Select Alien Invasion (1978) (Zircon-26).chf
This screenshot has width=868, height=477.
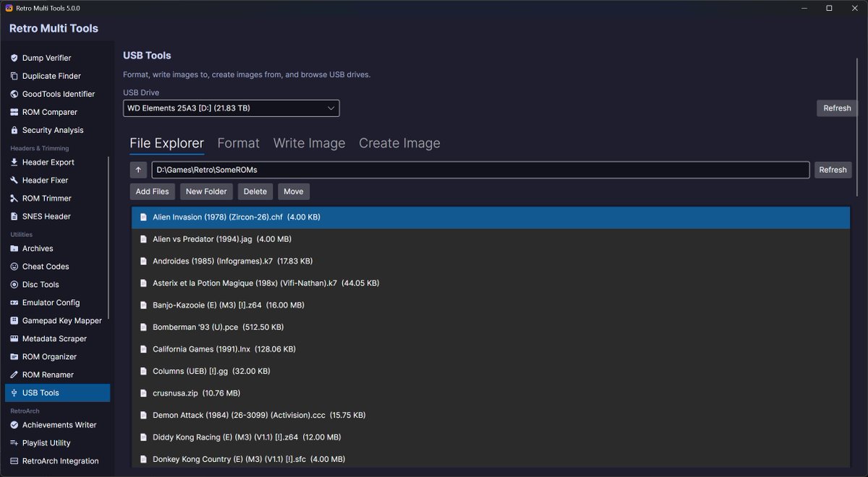(x=490, y=217)
